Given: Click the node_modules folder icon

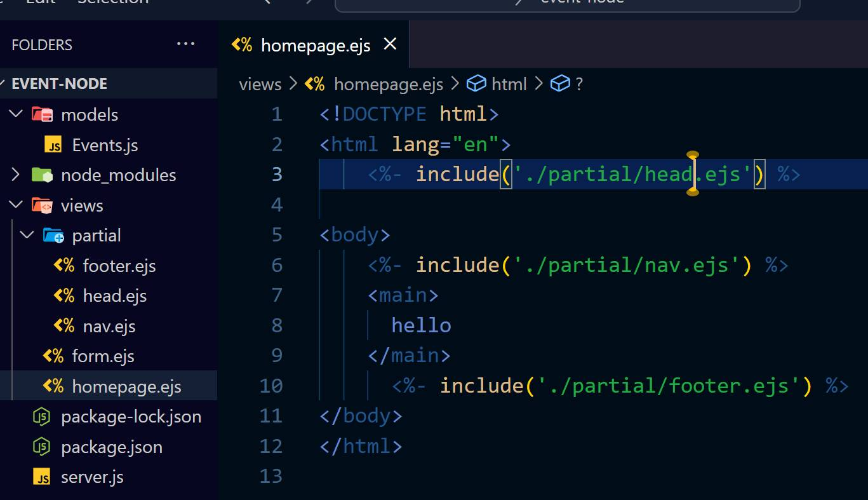Looking at the screenshot, I should pos(43,175).
